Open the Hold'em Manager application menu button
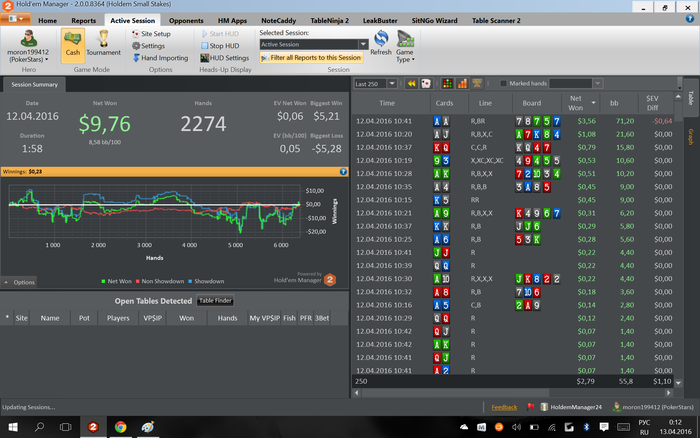The image size is (700, 438). pyautogui.click(x=15, y=19)
